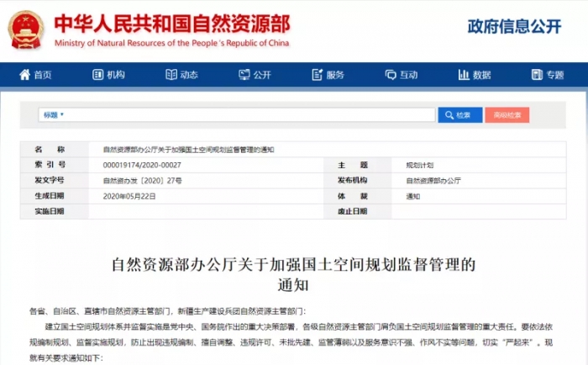Focus the search keyword input box

(x=252, y=114)
